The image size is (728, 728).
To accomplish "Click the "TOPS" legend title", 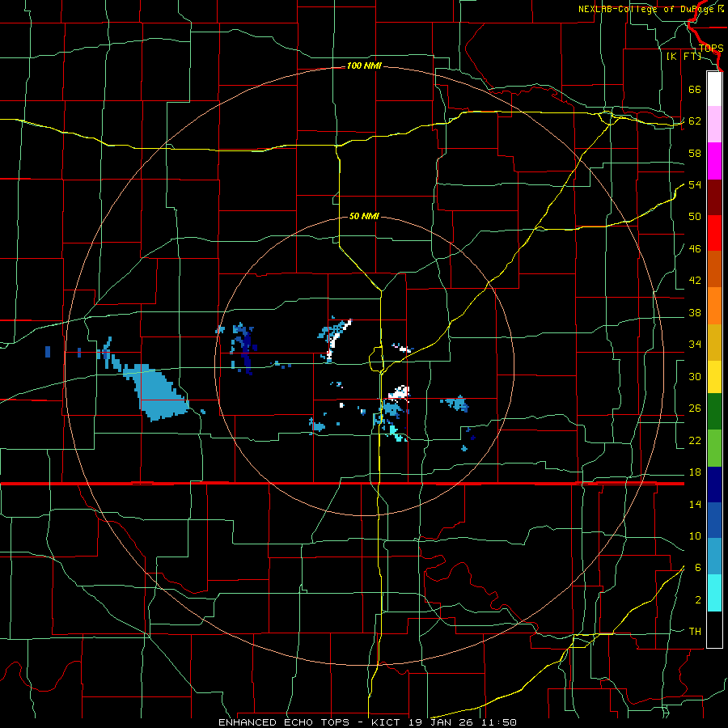I will (x=711, y=48).
